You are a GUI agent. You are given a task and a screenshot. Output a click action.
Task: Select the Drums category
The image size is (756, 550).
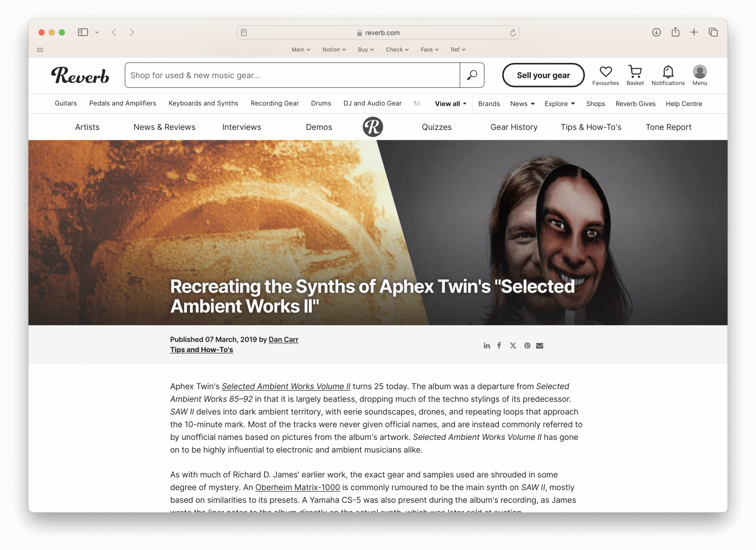point(321,103)
